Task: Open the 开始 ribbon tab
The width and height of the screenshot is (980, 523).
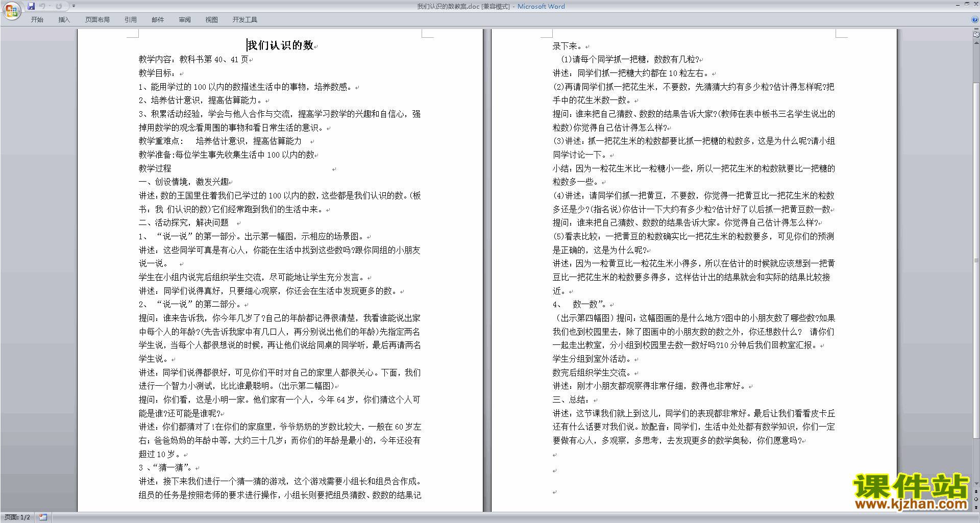Action: (37, 19)
